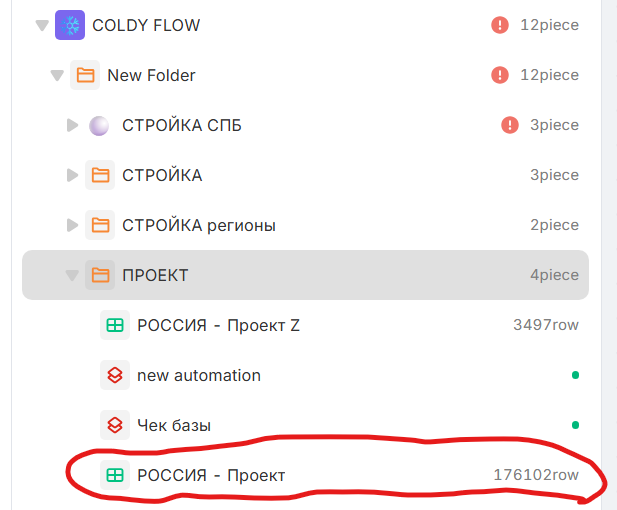Collapse the New Folder arrow

click(57, 76)
